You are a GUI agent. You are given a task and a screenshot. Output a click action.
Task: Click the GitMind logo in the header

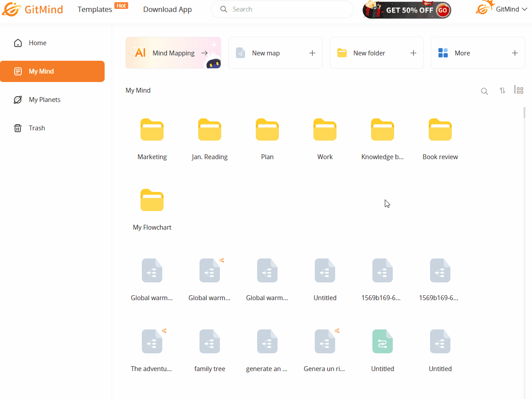(x=32, y=9)
